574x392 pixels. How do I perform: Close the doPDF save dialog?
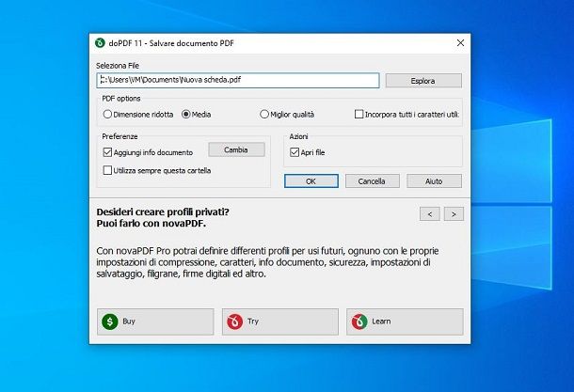(x=460, y=43)
